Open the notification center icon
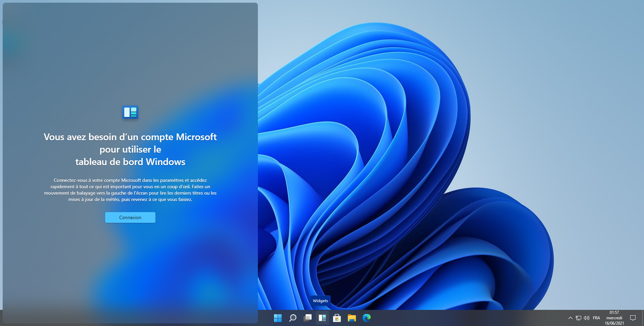 633,318
